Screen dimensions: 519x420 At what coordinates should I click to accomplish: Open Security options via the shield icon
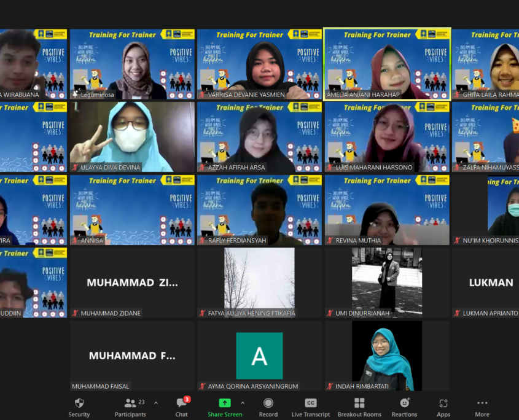pos(79,406)
